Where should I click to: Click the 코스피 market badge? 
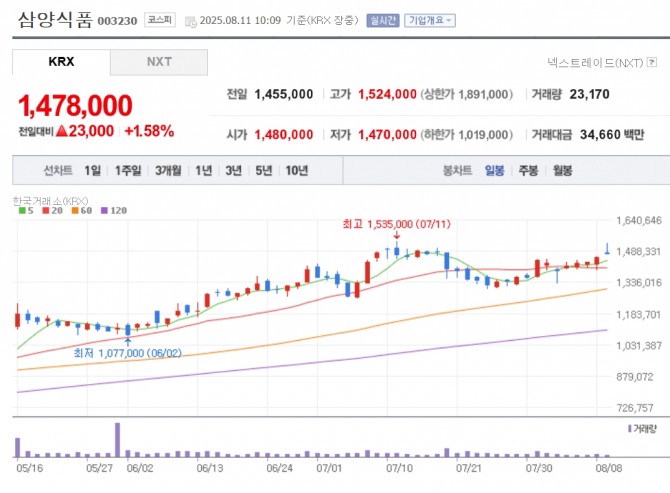[x=158, y=20]
